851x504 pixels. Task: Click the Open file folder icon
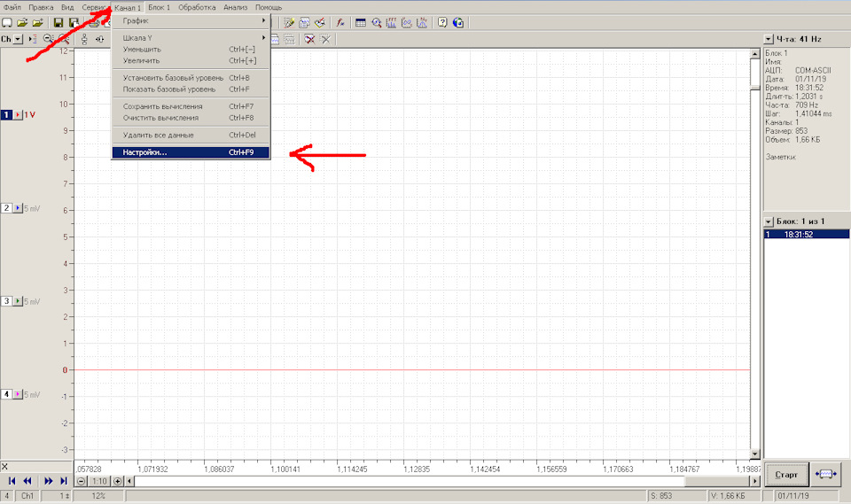click(22, 22)
